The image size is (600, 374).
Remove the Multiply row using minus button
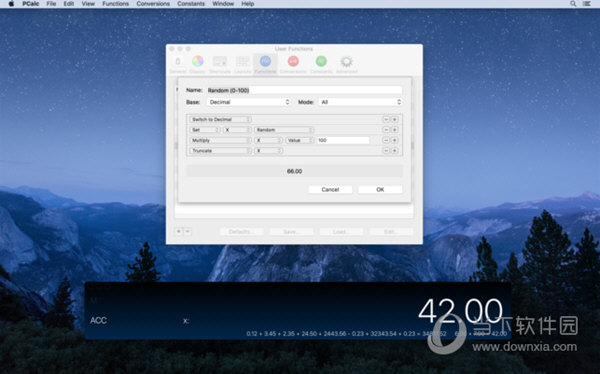386,140
